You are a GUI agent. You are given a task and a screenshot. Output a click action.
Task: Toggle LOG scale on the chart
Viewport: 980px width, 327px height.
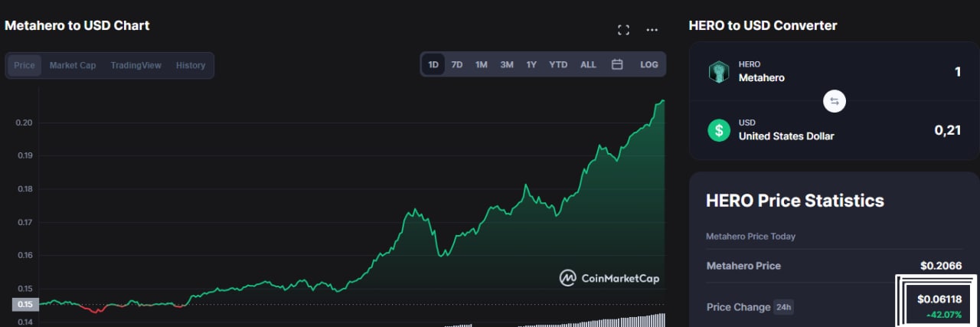pos(649,65)
